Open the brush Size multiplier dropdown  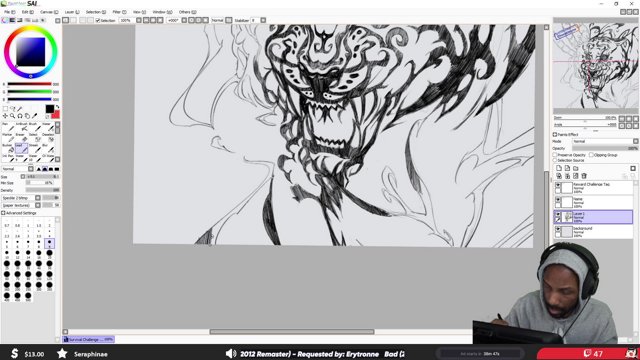[x=23, y=176]
